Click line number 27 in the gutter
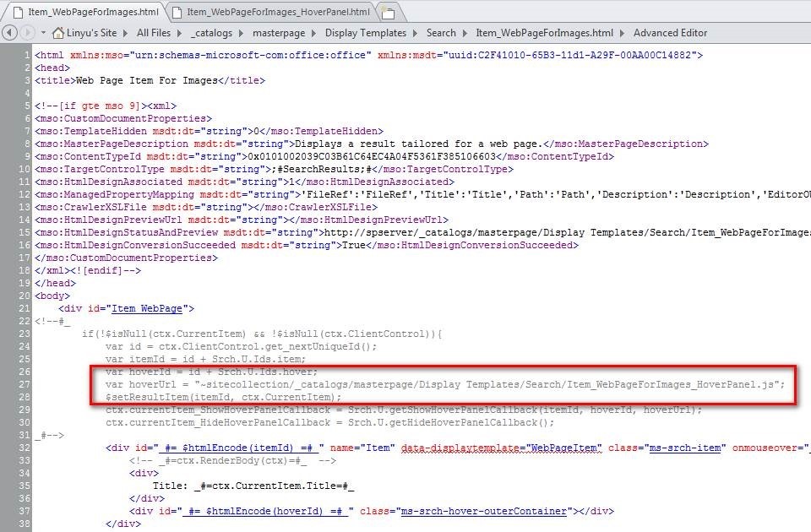This screenshot has height=532, width=811. point(24,385)
